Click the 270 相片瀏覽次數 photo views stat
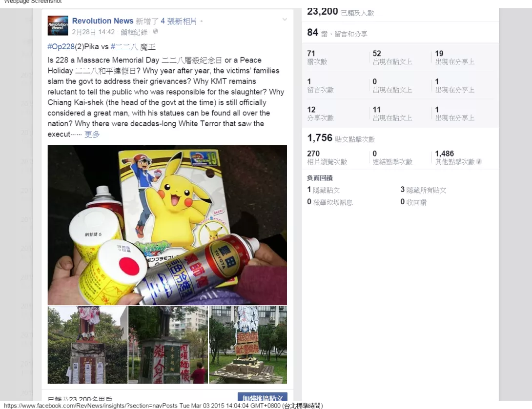This screenshot has height=409, width=532. [327, 157]
